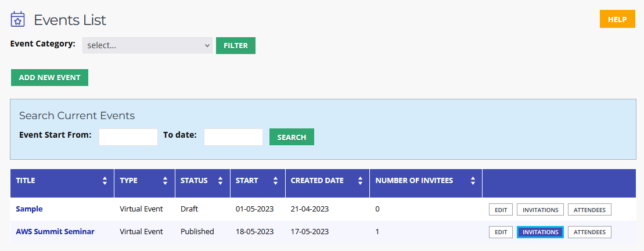The height and width of the screenshot is (251, 644).
Task: Run the Search for current events
Action: pyautogui.click(x=292, y=137)
